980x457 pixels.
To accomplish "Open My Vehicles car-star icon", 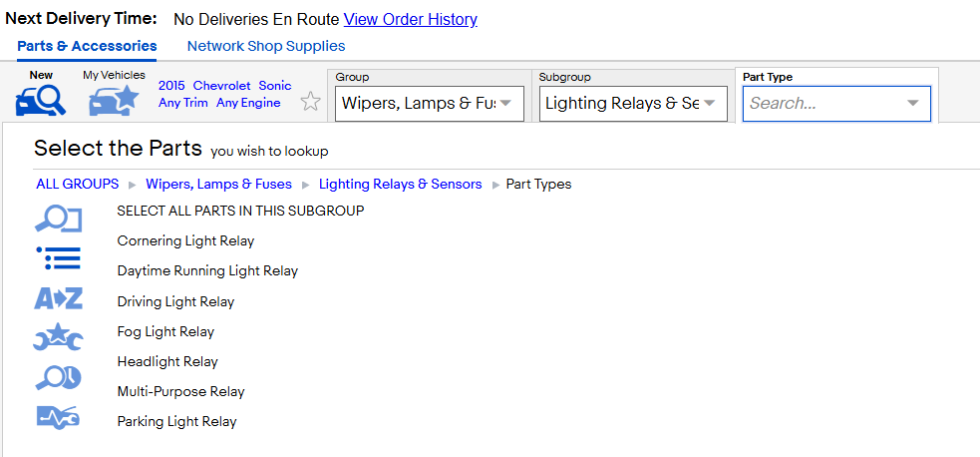I will click(113, 101).
